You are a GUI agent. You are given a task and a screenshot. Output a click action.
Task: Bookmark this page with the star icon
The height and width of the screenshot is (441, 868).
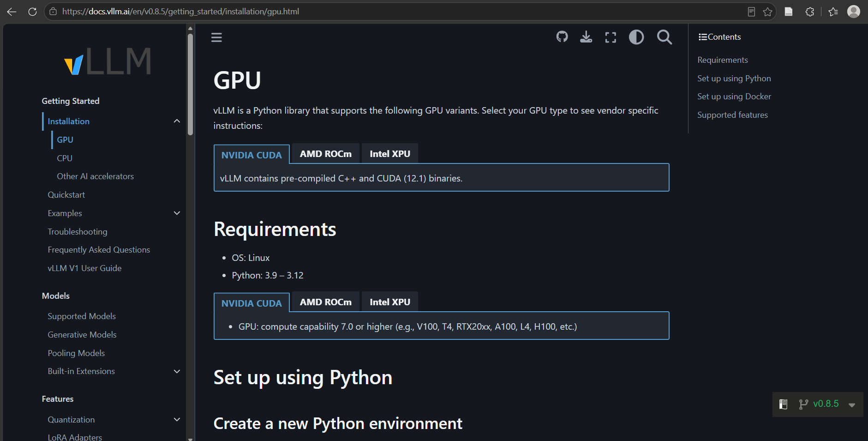(767, 12)
